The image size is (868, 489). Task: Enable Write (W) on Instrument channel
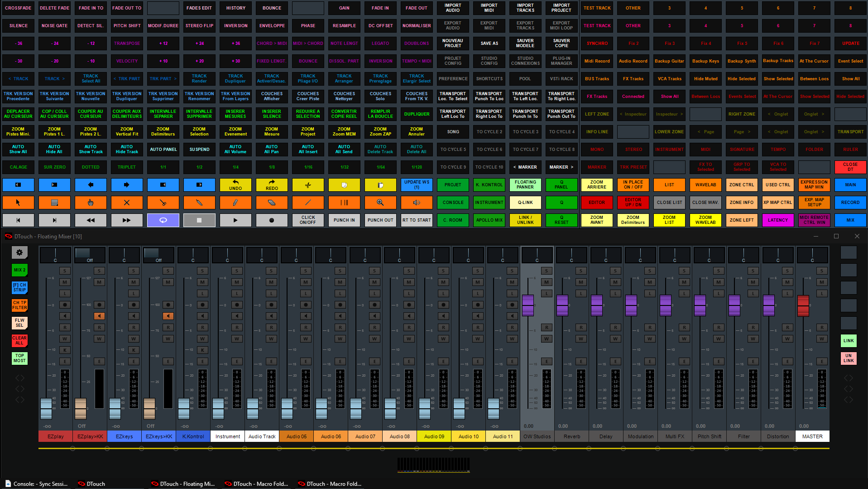[237, 339]
